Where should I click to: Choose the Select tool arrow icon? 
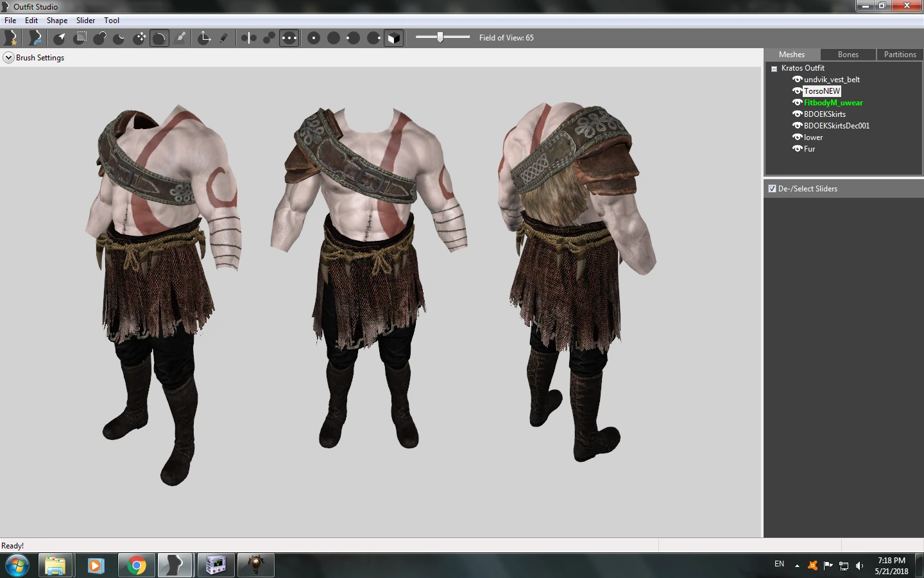[x=60, y=38]
